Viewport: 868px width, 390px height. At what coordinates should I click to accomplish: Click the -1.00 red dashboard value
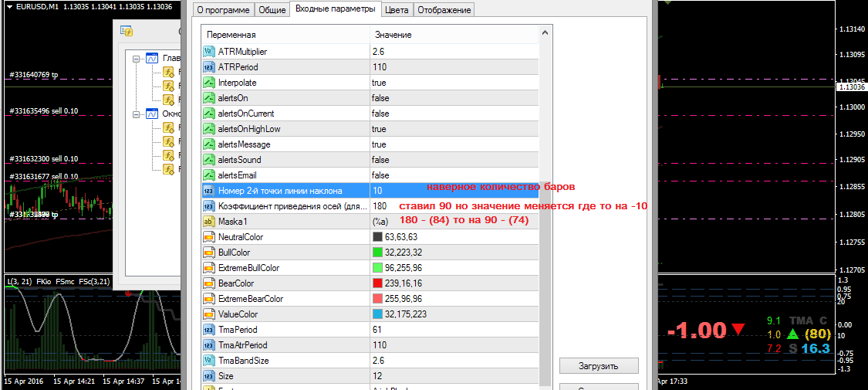pos(698,331)
